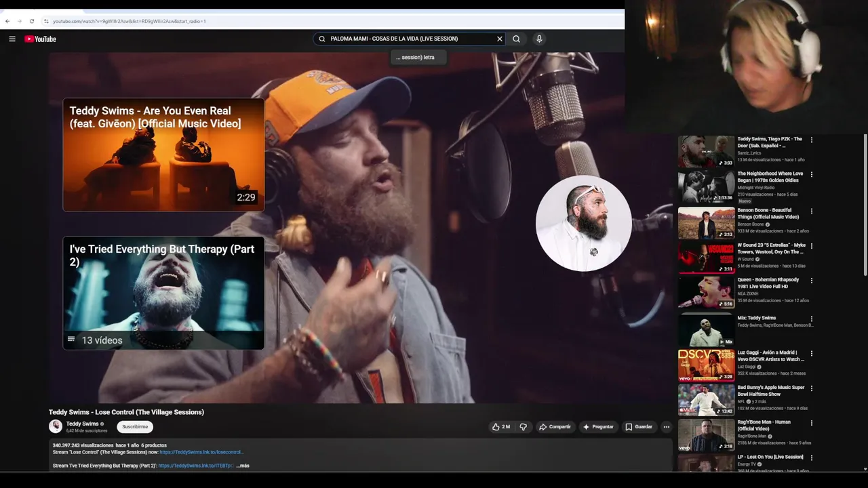The height and width of the screenshot is (488, 868).
Task: Open the TeddySwims.lnk.to/losecontrol link
Action: (x=201, y=452)
